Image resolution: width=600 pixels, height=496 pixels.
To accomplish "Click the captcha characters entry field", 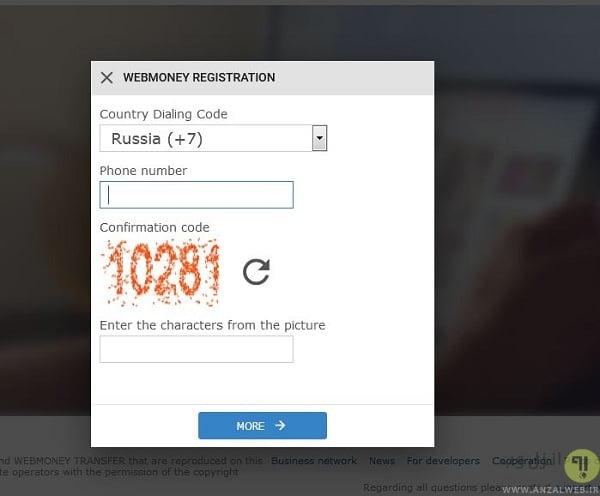I will pyautogui.click(x=196, y=349).
